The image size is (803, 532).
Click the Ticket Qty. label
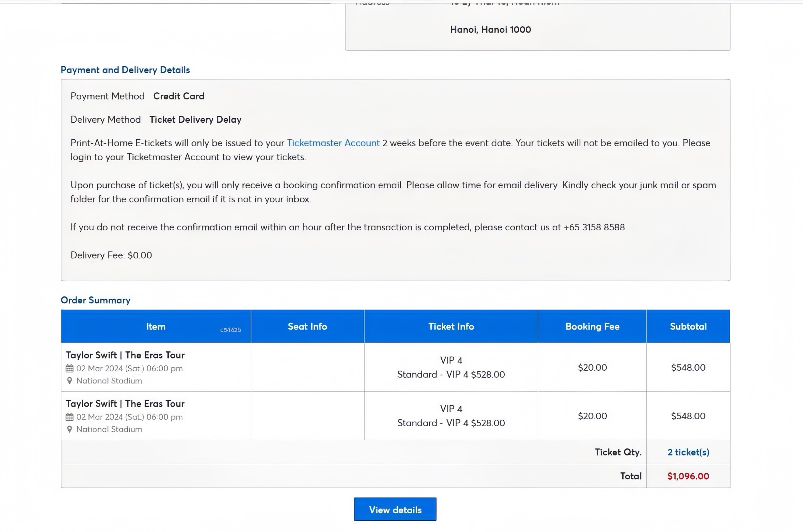click(x=618, y=452)
